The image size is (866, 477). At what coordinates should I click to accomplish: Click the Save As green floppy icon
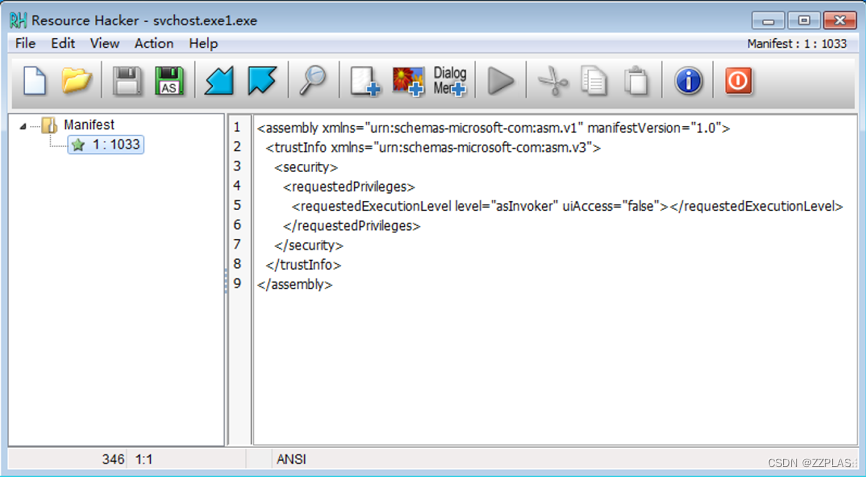click(169, 81)
